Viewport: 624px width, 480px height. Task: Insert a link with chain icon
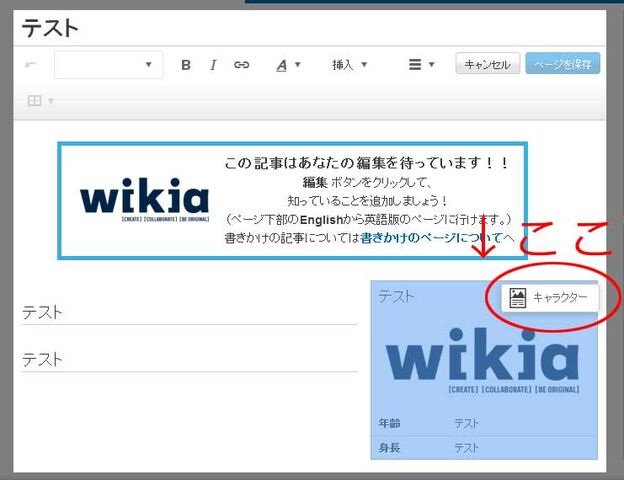point(242,64)
